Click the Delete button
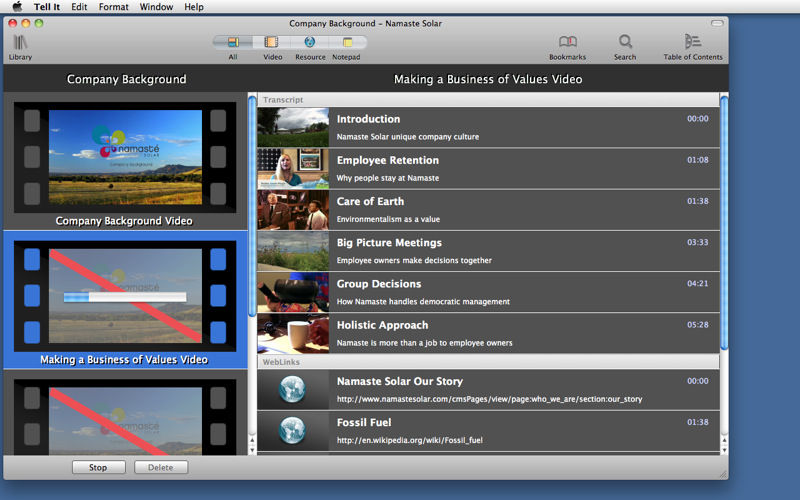 (x=161, y=467)
